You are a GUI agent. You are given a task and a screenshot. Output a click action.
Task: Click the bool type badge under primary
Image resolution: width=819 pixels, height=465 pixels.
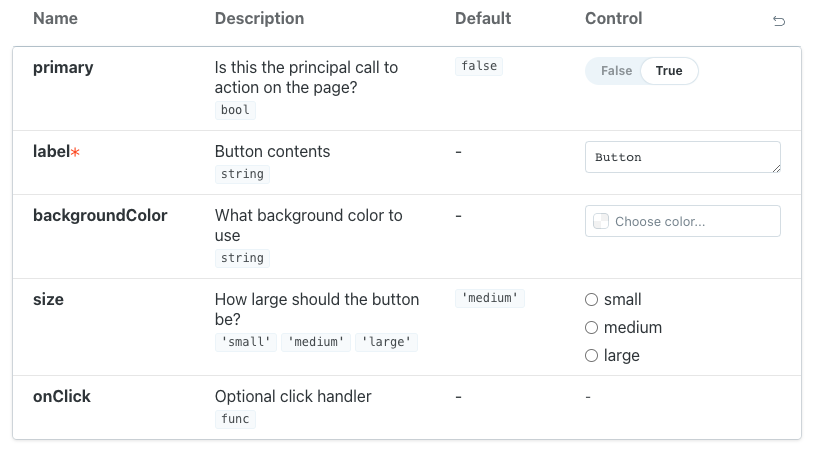[235, 110]
